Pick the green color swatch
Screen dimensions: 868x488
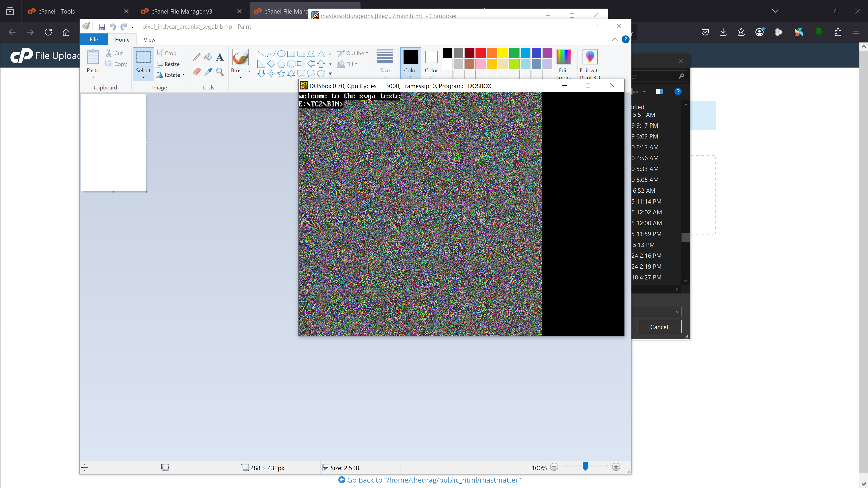(x=514, y=53)
